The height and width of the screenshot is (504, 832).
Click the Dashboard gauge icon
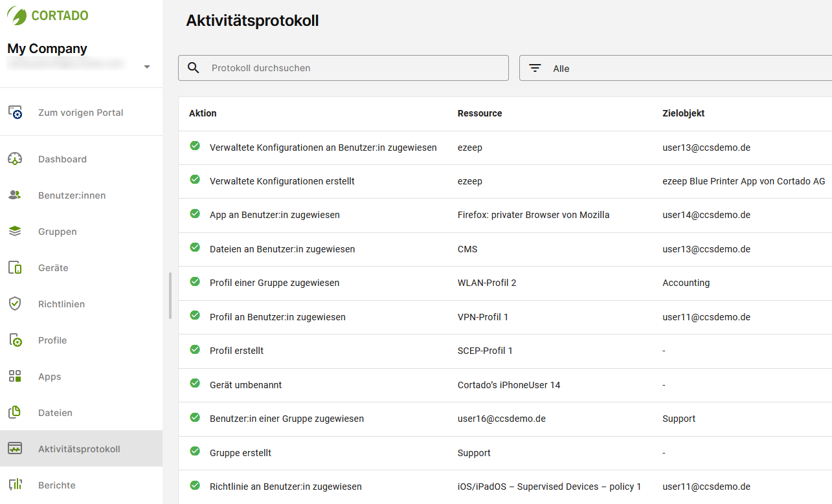tap(15, 159)
